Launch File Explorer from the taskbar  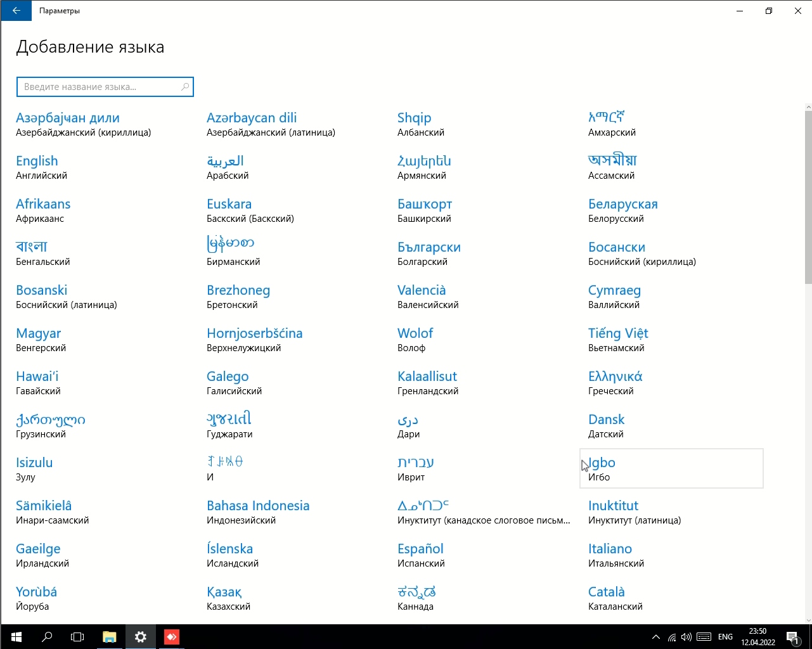[110, 637]
